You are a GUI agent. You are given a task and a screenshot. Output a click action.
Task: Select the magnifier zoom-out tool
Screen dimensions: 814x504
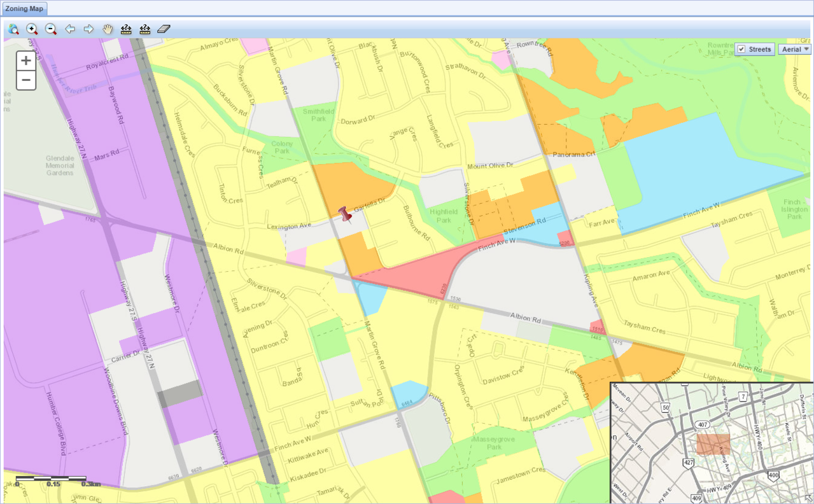click(51, 29)
